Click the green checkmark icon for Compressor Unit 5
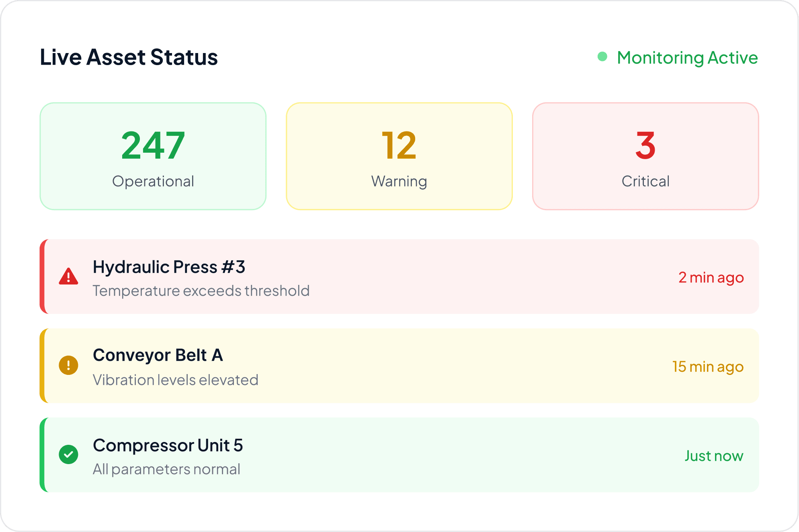Screen dimensions: 799x532 click(69, 455)
